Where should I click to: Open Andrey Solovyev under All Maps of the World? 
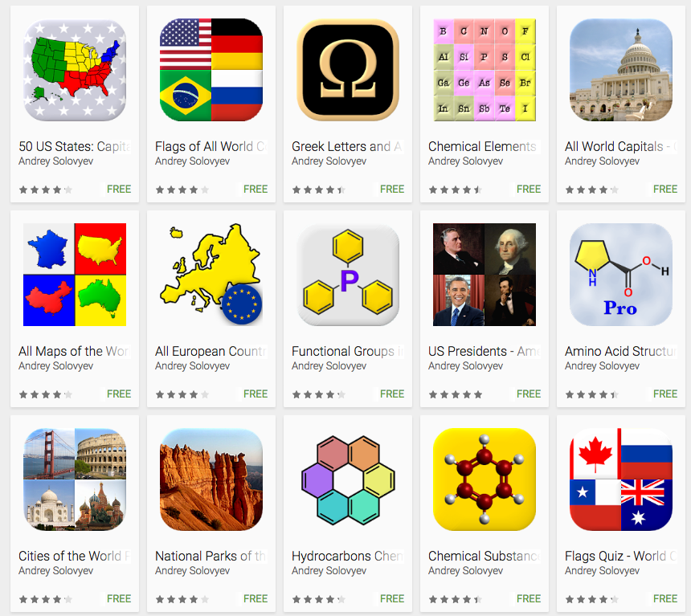(x=56, y=365)
